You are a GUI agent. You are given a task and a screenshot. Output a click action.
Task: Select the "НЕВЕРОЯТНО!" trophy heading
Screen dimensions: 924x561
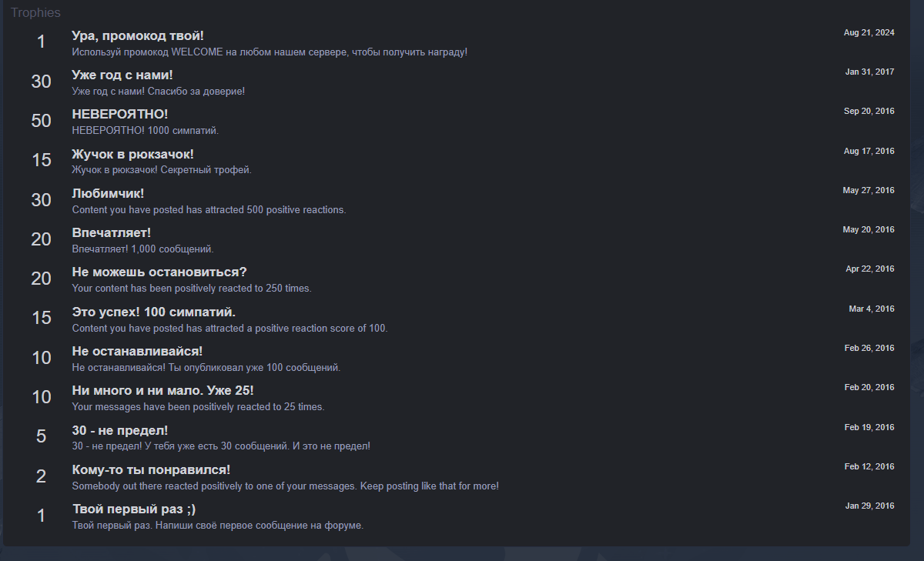(120, 114)
